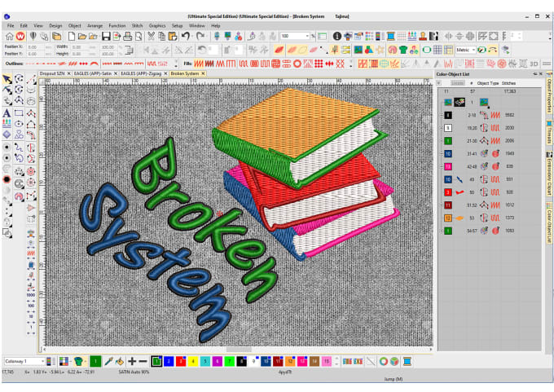Screen dimensions: 554x392
Task: Click the 3D view toolbar button
Action: [534, 63]
